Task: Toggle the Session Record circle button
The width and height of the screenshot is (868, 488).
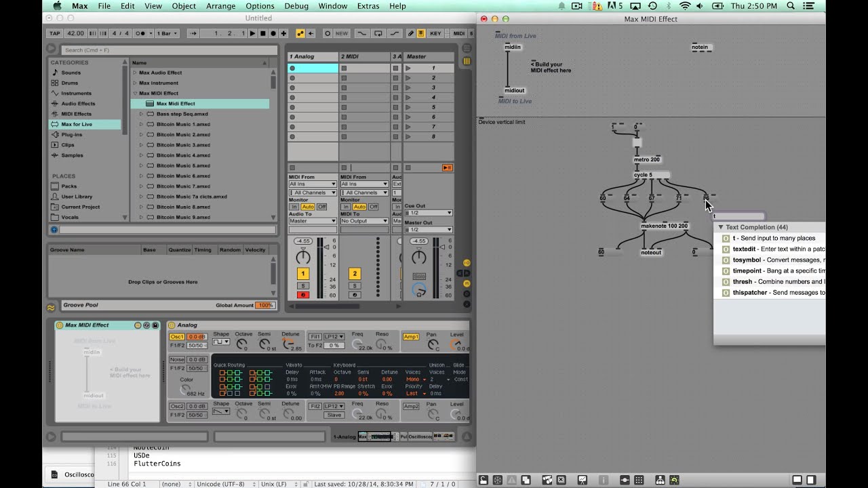Action: coord(328,33)
